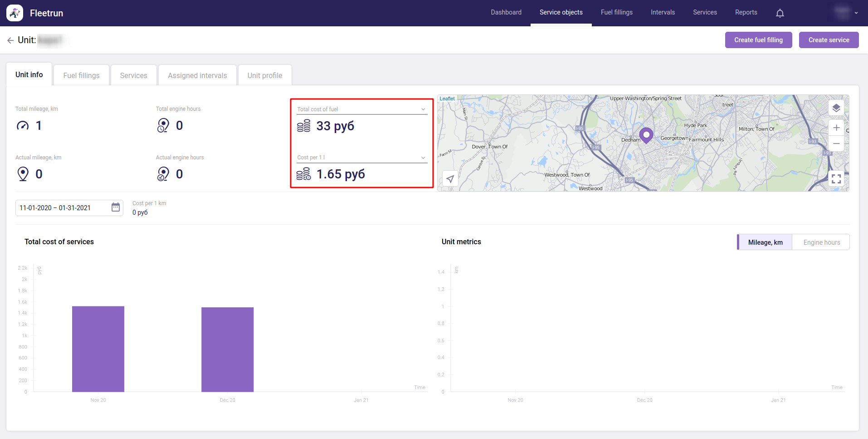The width and height of the screenshot is (868, 439).
Task: Click the Nov 20 services cost bar
Action: pos(98,349)
